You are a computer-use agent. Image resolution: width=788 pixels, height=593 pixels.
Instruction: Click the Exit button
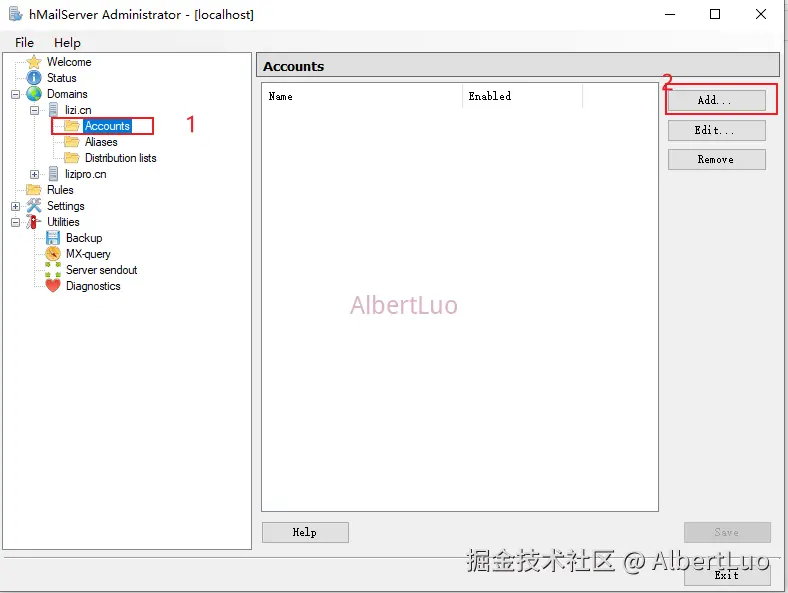tap(727, 575)
